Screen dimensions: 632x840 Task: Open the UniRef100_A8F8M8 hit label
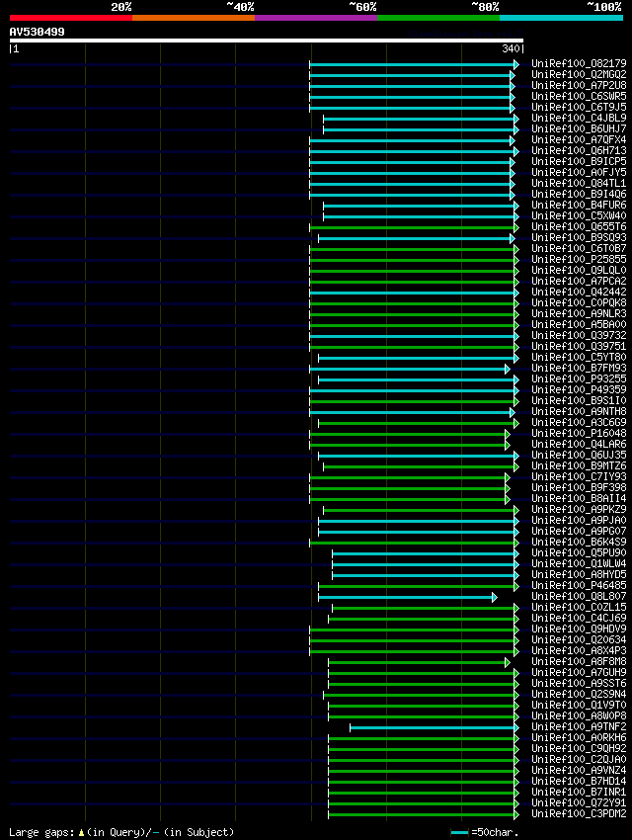579,661
